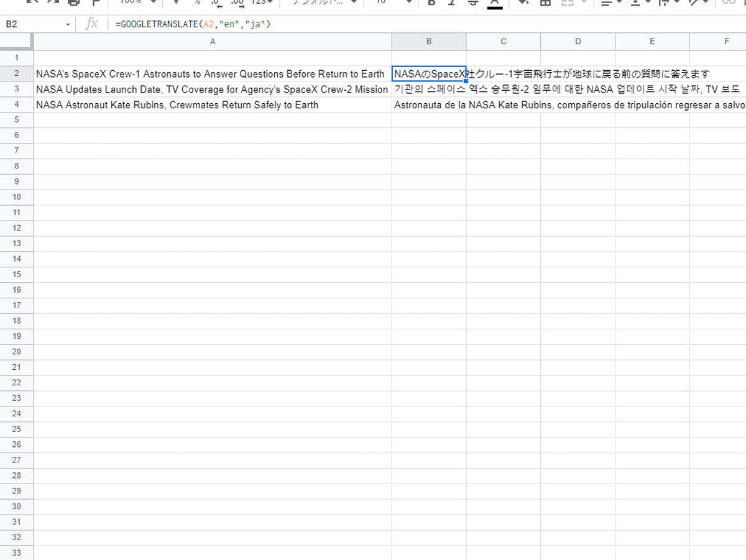746x560 pixels.
Task: Select column D header
Action: (x=578, y=42)
